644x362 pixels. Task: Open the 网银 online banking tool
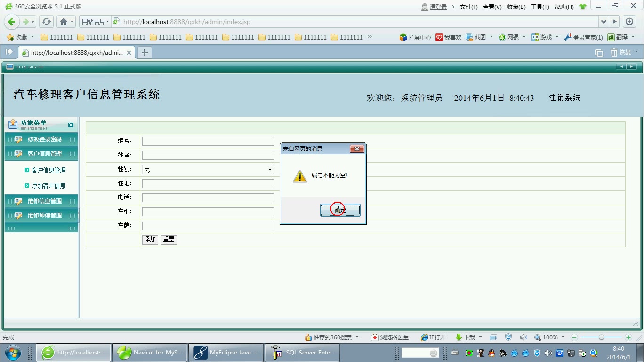(x=508, y=37)
